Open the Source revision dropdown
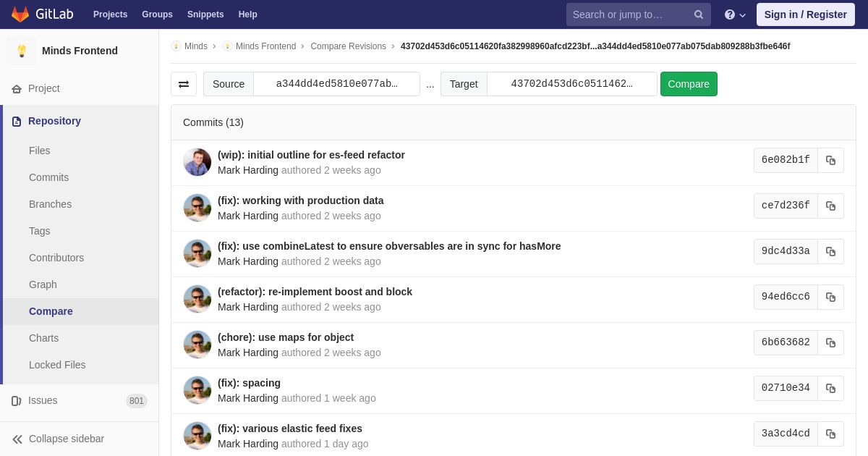Viewport: 868px width, 456px height. click(x=336, y=84)
